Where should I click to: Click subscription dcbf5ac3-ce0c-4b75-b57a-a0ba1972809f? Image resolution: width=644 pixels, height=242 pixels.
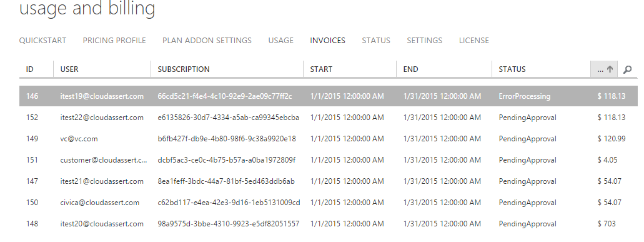(x=226, y=160)
